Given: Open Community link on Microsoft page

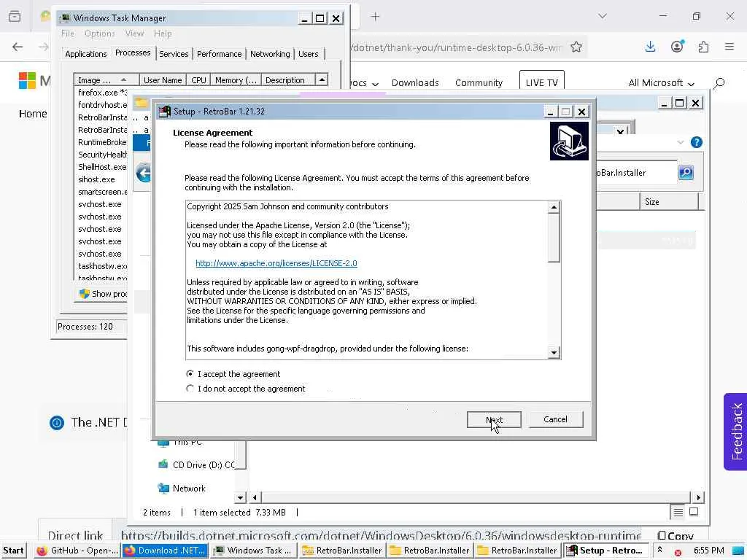Looking at the screenshot, I should point(479,83).
